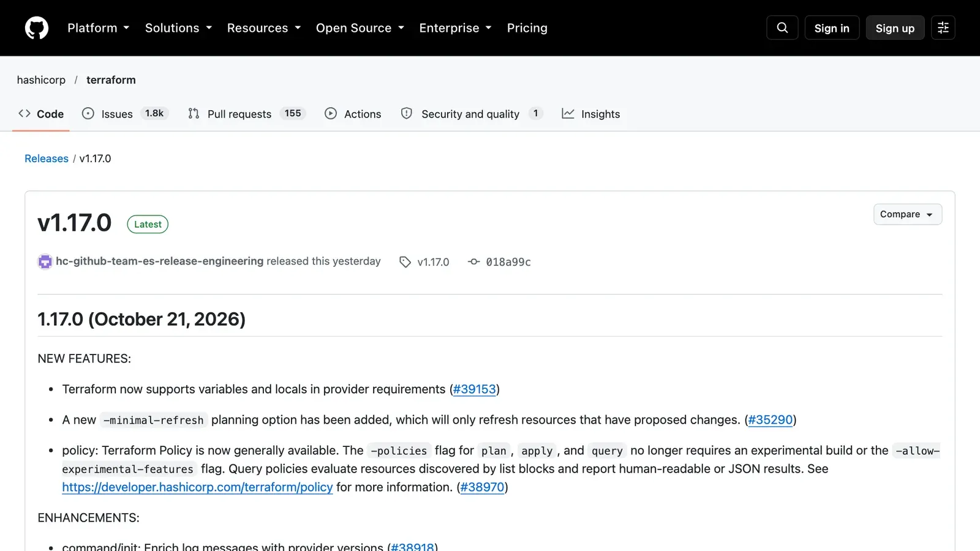Expand the Platform menu

(x=99, y=28)
